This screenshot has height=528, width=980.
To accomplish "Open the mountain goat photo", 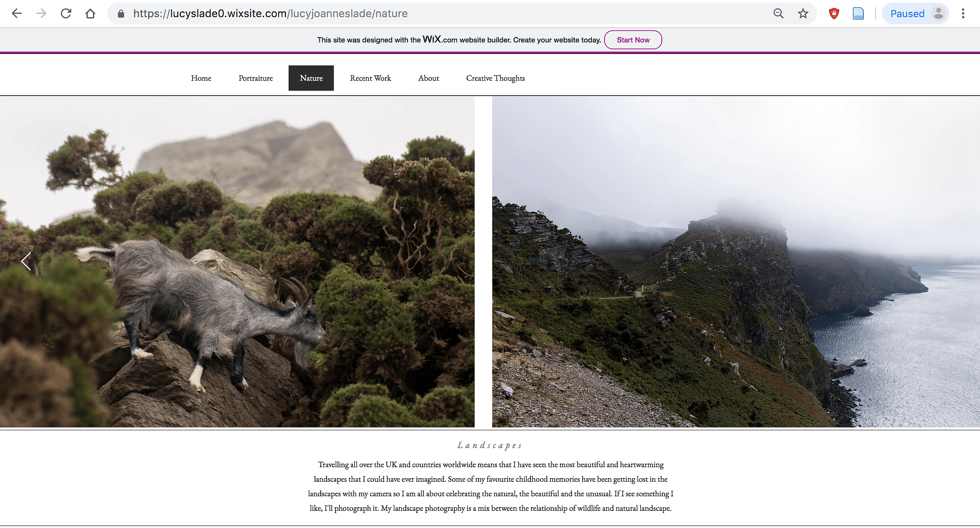I will click(x=237, y=262).
